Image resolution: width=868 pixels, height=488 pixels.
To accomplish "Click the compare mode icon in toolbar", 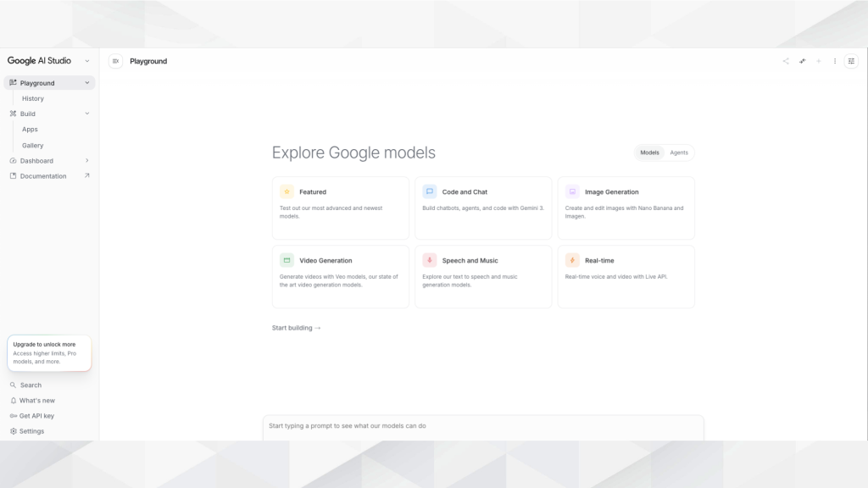I will click(x=802, y=61).
